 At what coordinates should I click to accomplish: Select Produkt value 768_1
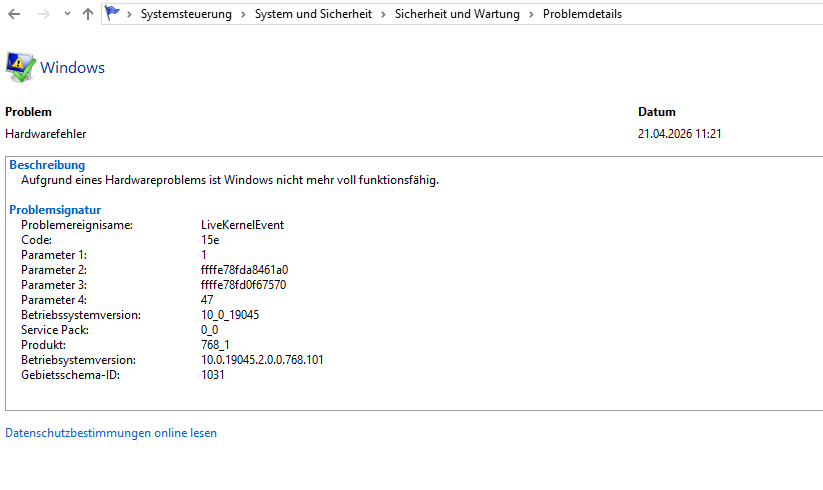(x=215, y=345)
